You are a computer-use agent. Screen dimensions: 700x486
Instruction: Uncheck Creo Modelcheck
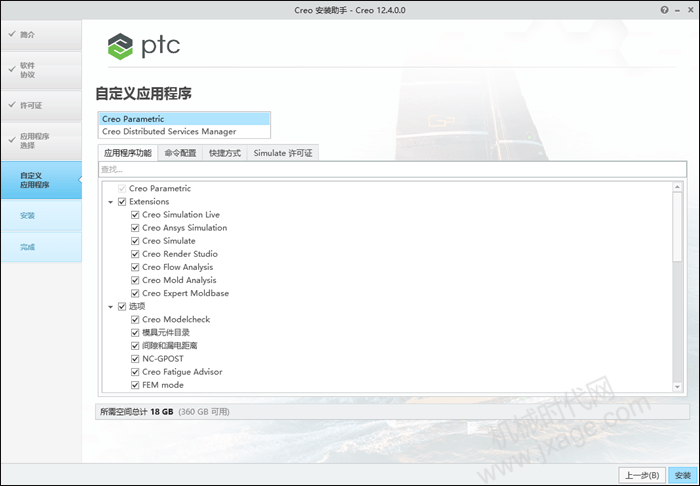[x=135, y=320]
